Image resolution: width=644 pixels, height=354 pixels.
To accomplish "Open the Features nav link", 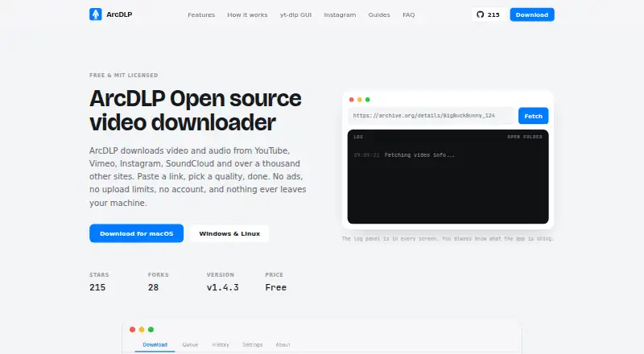I will pyautogui.click(x=201, y=14).
